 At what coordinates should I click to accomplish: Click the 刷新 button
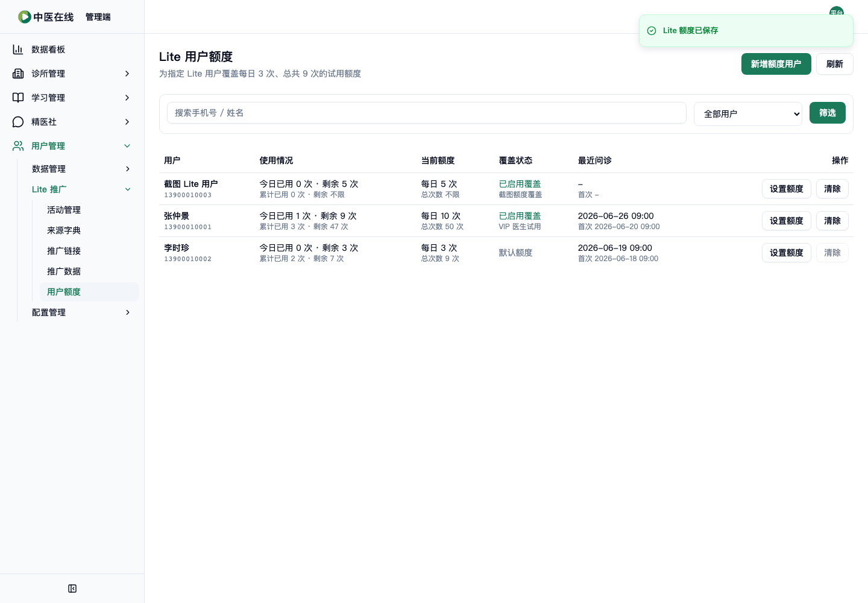tap(835, 64)
